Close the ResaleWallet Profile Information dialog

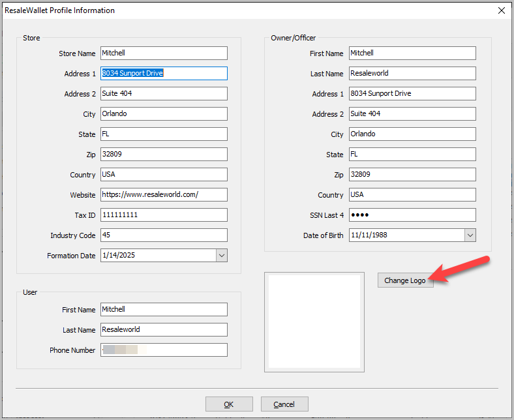pyautogui.click(x=502, y=10)
